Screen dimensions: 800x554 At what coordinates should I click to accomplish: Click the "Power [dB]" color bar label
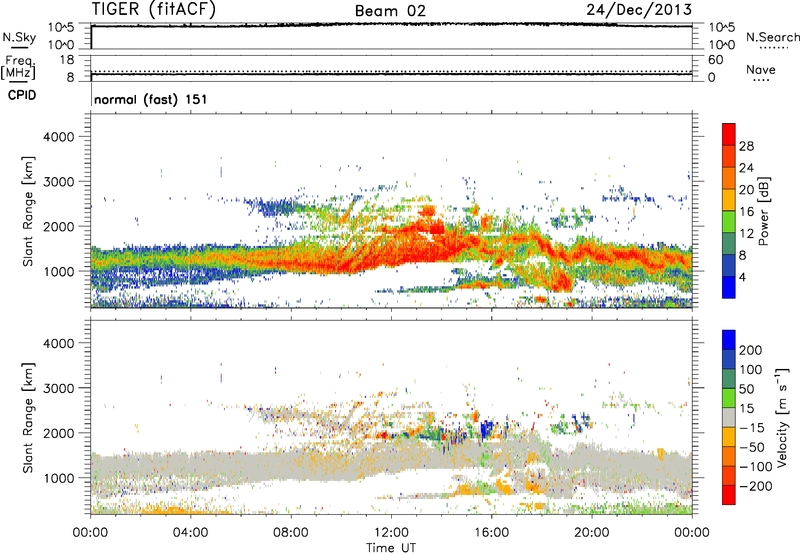[x=763, y=211]
